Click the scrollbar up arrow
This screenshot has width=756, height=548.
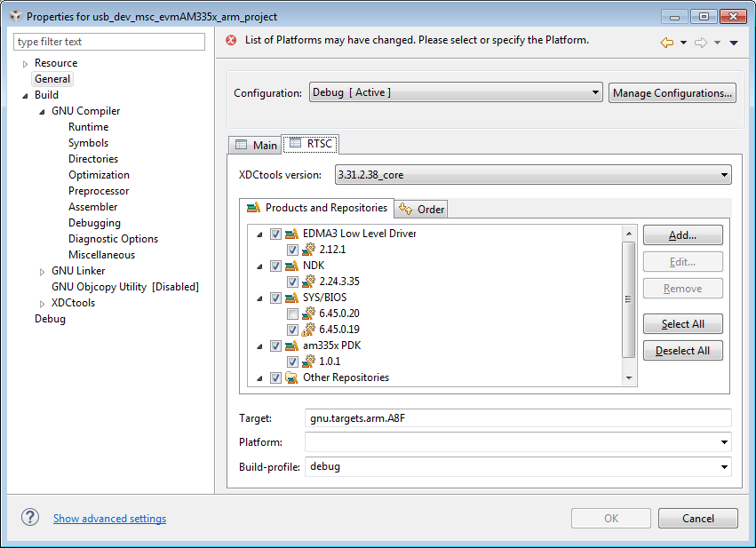pos(629,234)
